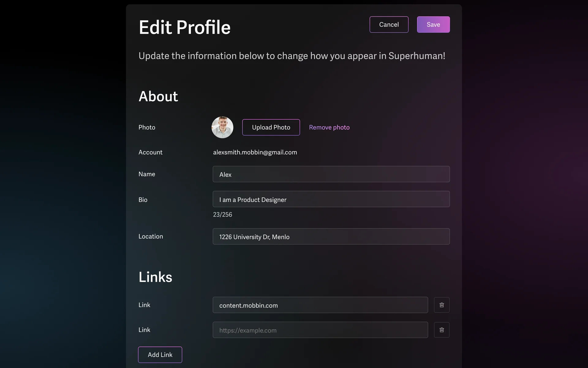This screenshot has height=368, width=588.
Task: Focus the Name field containing Alex
Action: coord(331,174)
